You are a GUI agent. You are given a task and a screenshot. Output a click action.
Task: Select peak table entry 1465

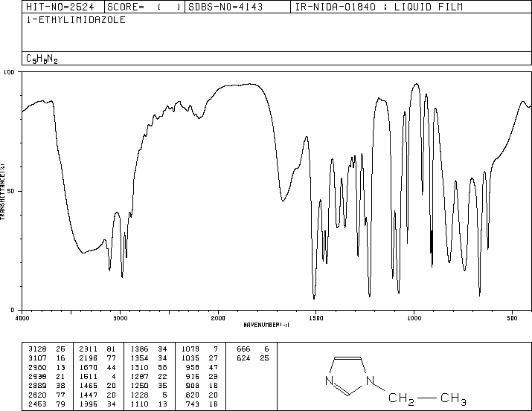(x=89, y=386)
